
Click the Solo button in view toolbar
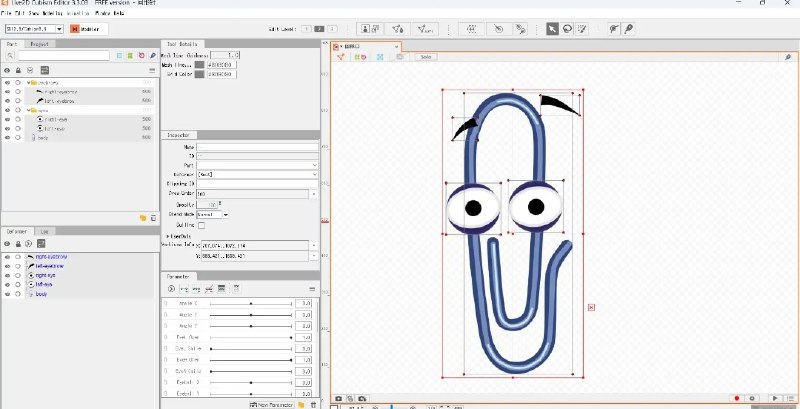coord(426,57)
